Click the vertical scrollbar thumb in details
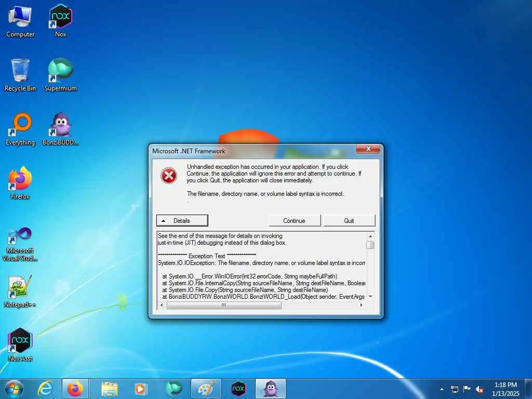 click(370, 245)
